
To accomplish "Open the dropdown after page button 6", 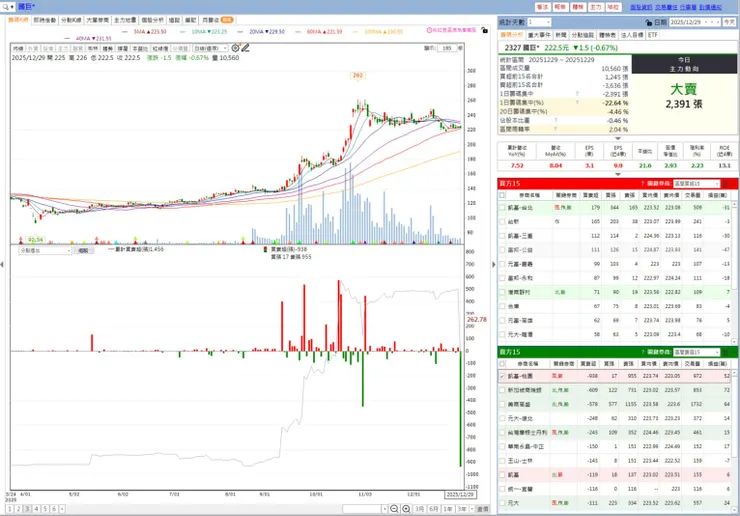I will coord(62,509).
